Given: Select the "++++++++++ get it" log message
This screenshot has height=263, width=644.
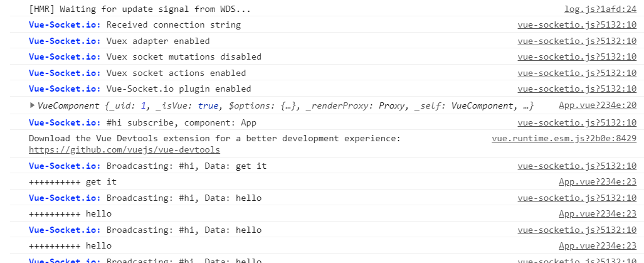Looking at the screenshot, I should pos(73,182).
